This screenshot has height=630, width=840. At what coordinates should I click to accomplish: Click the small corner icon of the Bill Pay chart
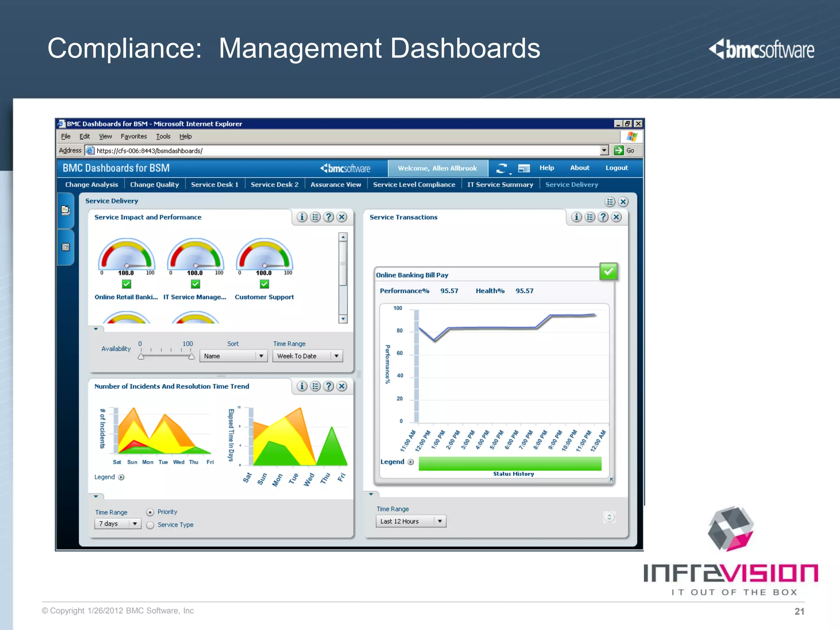pyautogui.click(x=612, y=479)
